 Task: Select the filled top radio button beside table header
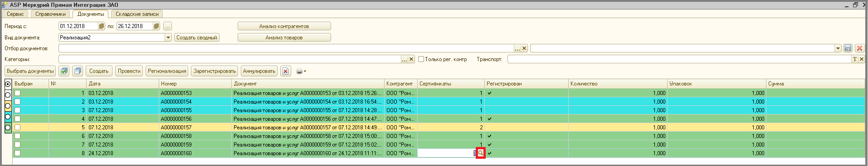pos(8,84)
